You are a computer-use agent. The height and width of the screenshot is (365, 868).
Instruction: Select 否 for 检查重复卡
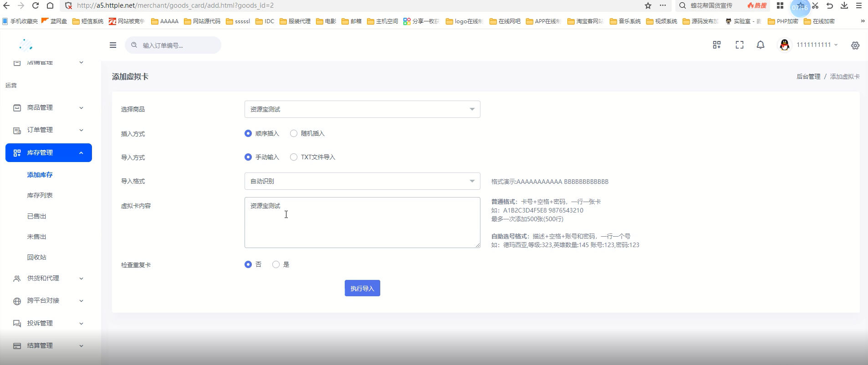(248, 264)
